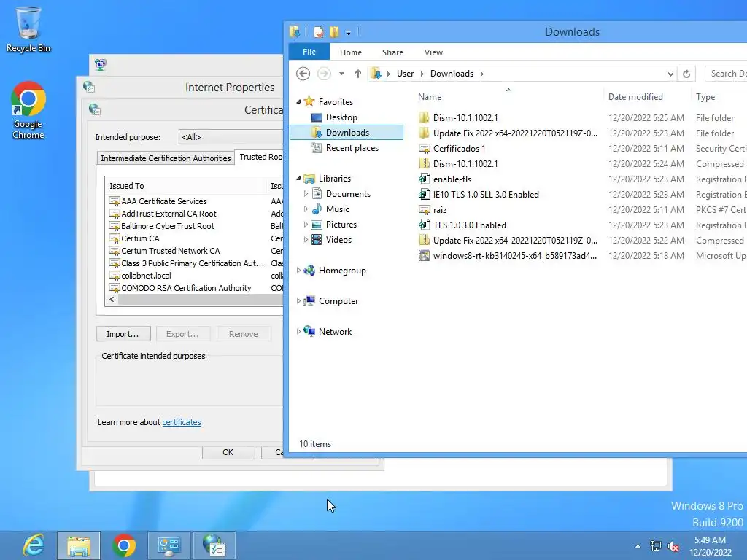This screenshot has height=560, width=747.
Task: Go back in Explorer navigation
Action: [303, 74]
